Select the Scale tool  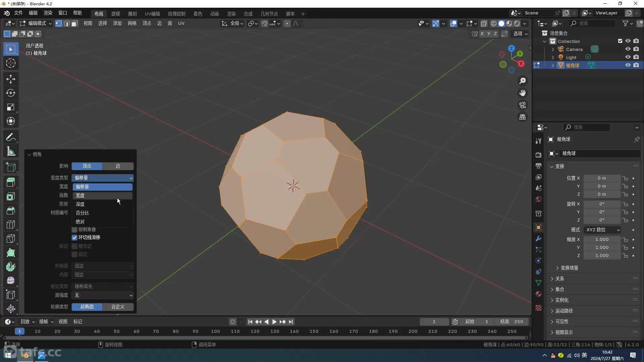11,107
